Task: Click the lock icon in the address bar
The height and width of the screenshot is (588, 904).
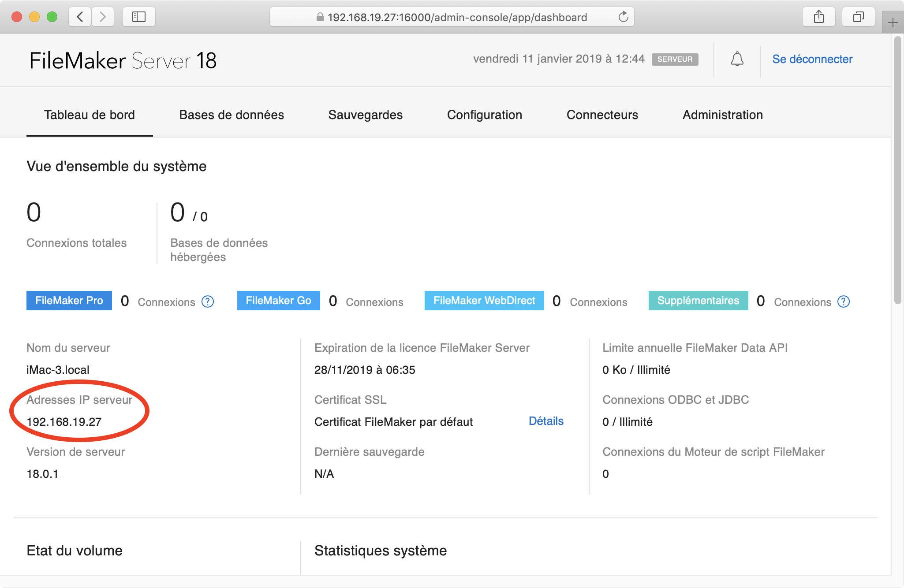Action: 320,17
